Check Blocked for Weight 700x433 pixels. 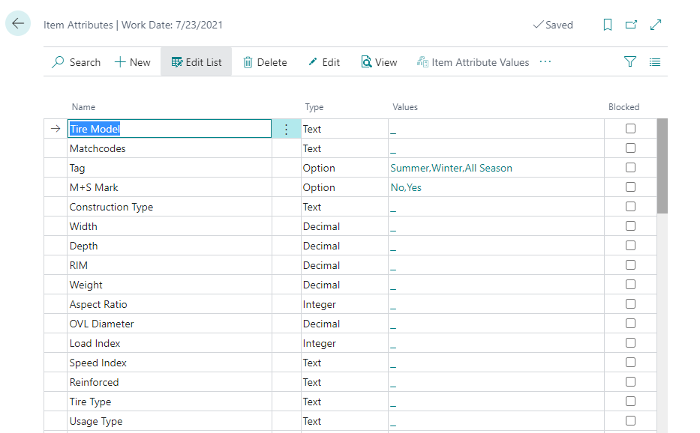630,284
